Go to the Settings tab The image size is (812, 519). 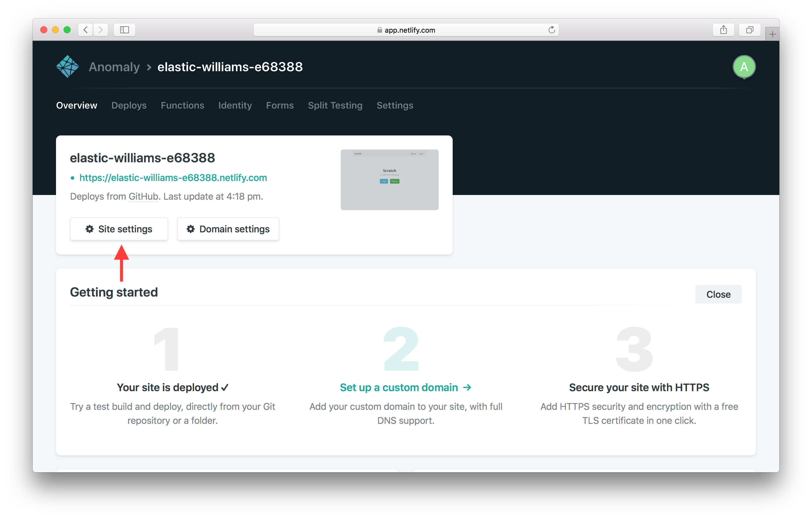pyautogui.click(x=395, y=105)
